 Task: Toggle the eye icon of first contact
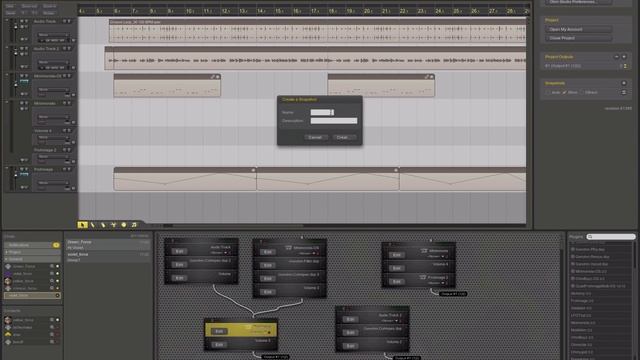coord(52,320)
